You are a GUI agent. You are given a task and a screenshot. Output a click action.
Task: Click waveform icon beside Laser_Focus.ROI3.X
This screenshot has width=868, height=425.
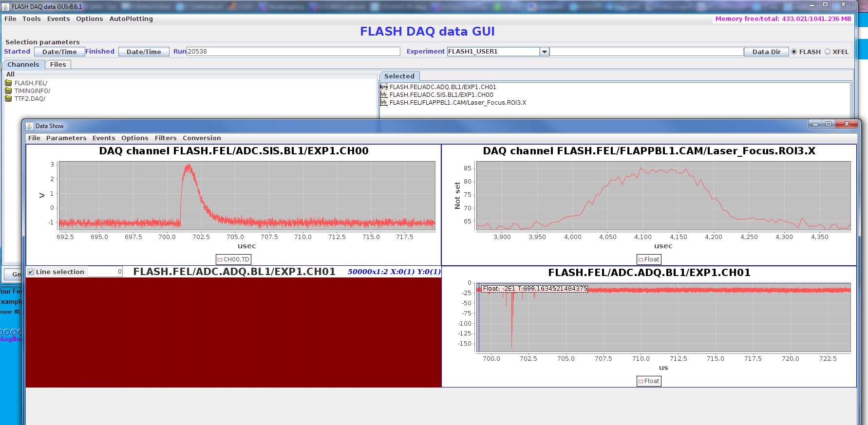(x=384, y=103)
